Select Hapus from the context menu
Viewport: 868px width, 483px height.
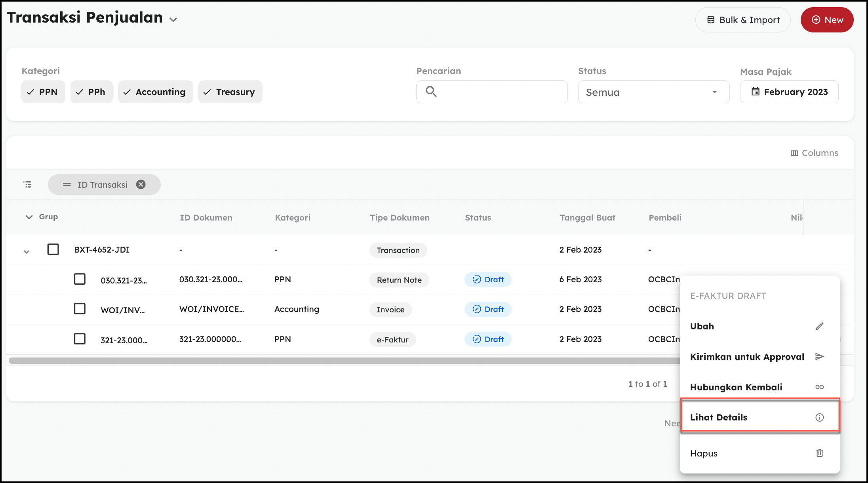coord(759,453)
